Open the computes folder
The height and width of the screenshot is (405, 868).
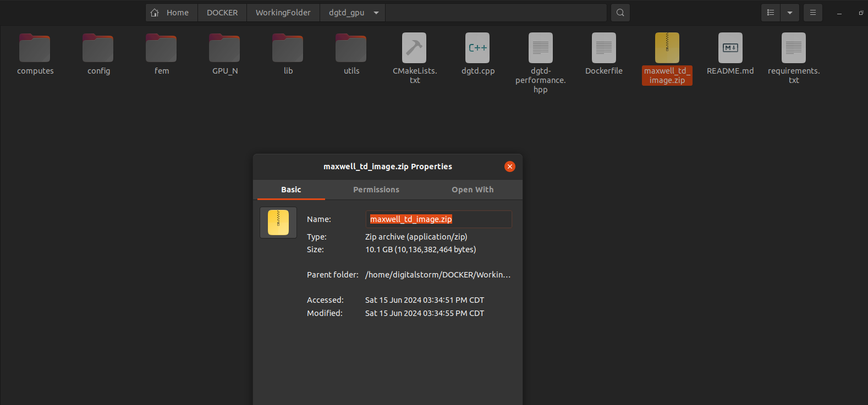[x=35, y=49]
